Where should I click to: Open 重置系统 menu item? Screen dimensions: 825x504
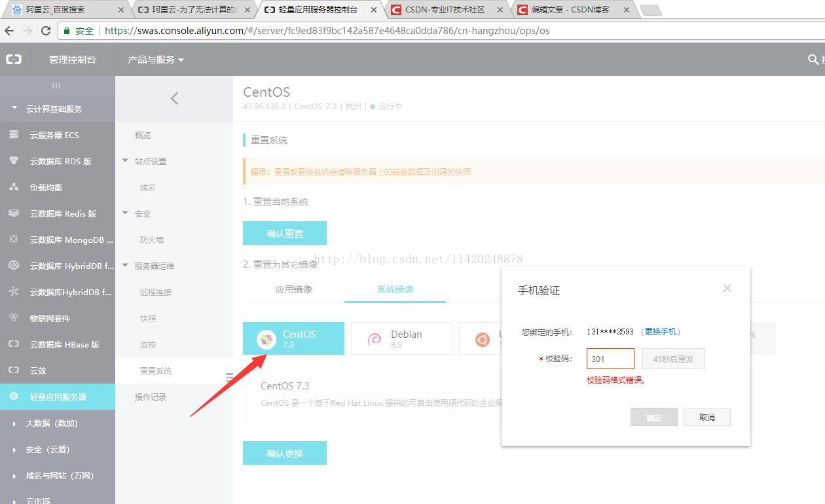(x=156, y=370)
